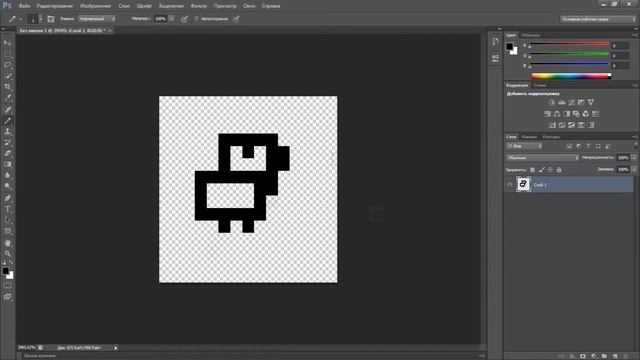Select the Gradient tool
The width and height of the screenshot is (640, 360).
click(7, 164)
